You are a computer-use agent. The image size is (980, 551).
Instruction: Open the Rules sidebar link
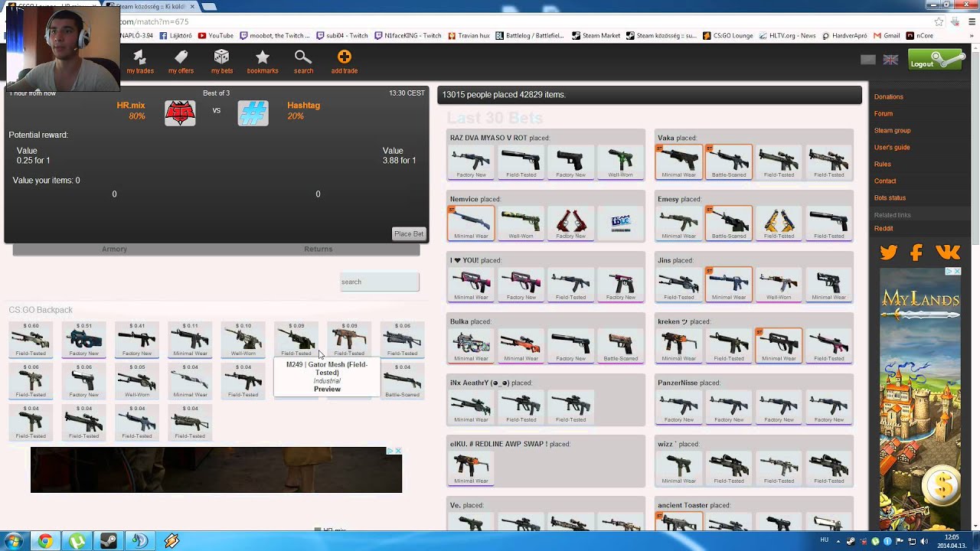(x=883, y=165)
